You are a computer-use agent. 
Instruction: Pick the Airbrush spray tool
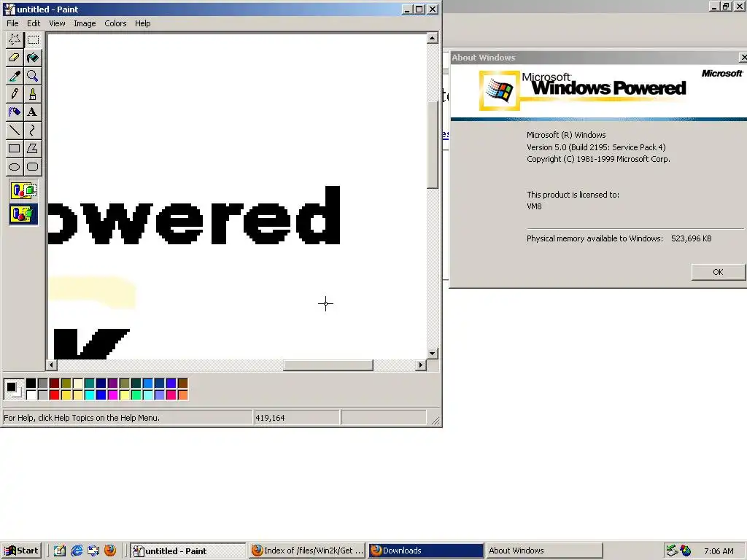coord(15,112)
